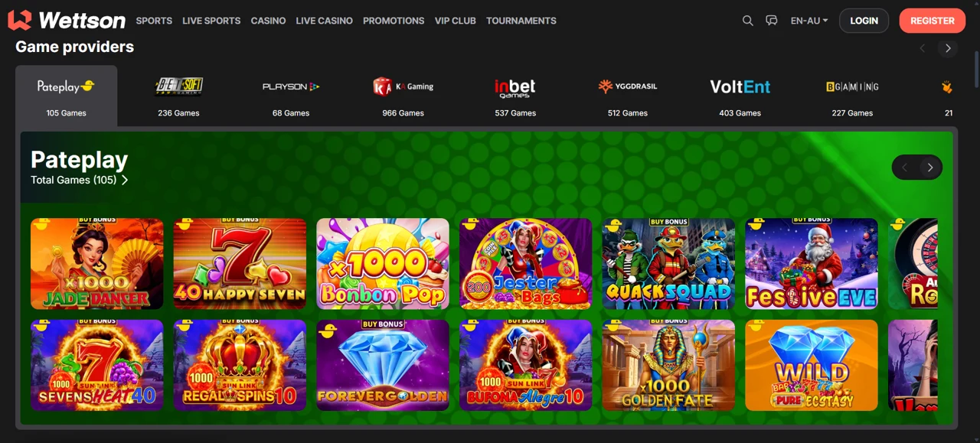Open the live chat support icon
This screenshot has width=980, height=443.
pyautogui.click(x=772, y=21)
